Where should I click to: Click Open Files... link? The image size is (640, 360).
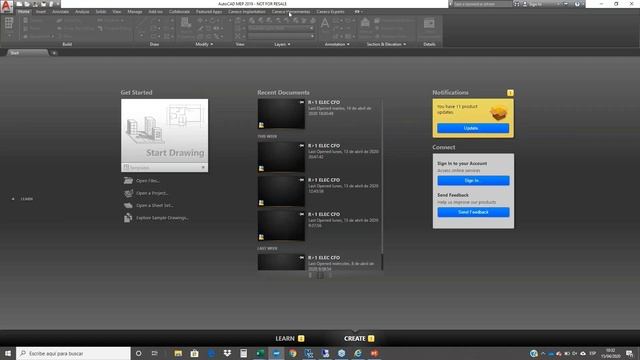coord(148,180)
